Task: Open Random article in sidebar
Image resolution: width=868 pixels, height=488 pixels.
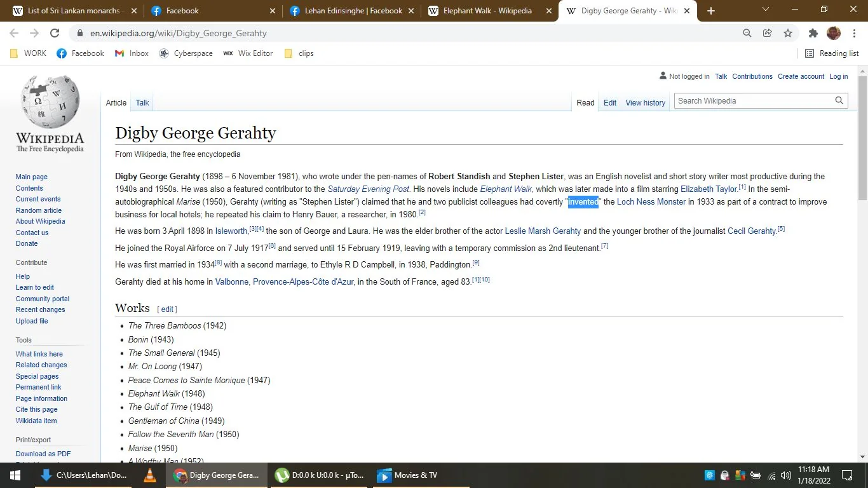Action: click(39, 210)
